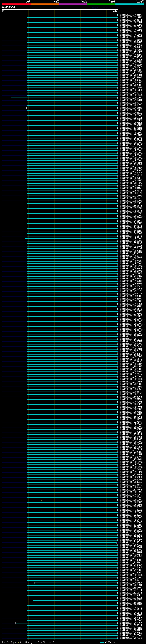Viewport: 146px width, 644px height.
Task: Select hit label UniRef100_P34108
Action: 131,77
